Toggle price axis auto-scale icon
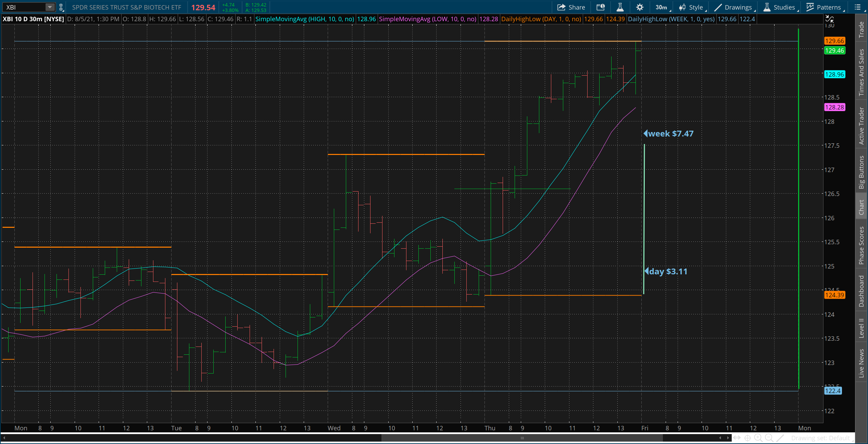 coord(829,19)
